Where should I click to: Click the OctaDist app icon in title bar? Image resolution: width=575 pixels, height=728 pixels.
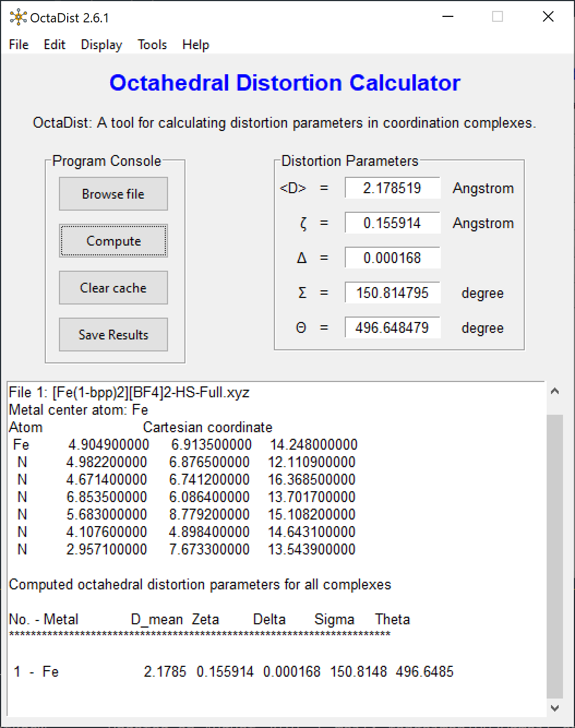coord(18,17)
